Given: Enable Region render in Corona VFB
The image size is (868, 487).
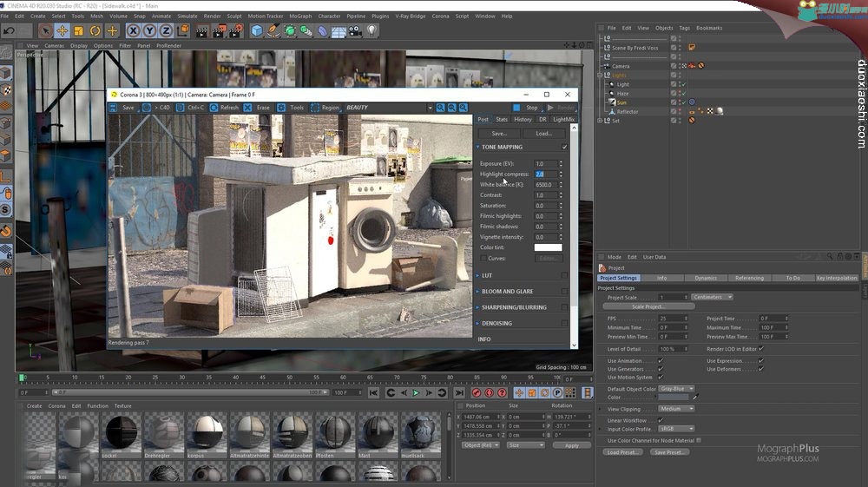Looking at the screenshot, I should [325, 108].
